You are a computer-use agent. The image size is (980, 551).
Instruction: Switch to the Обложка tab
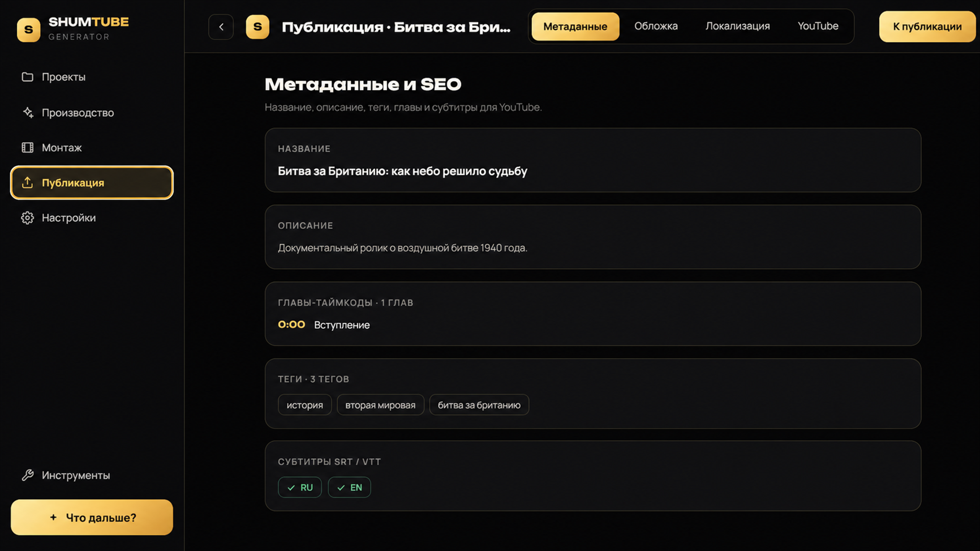click(x=656, y=26)
